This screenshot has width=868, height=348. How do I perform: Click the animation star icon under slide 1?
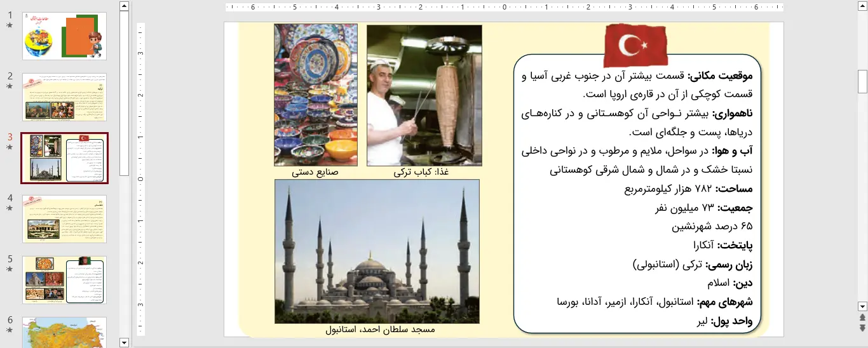tap(10, 25)
